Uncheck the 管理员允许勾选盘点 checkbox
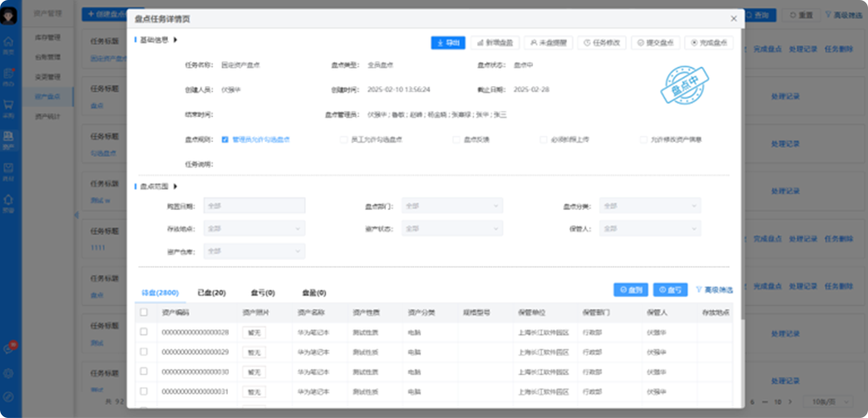The image size is (868, 418). (226, 140)
